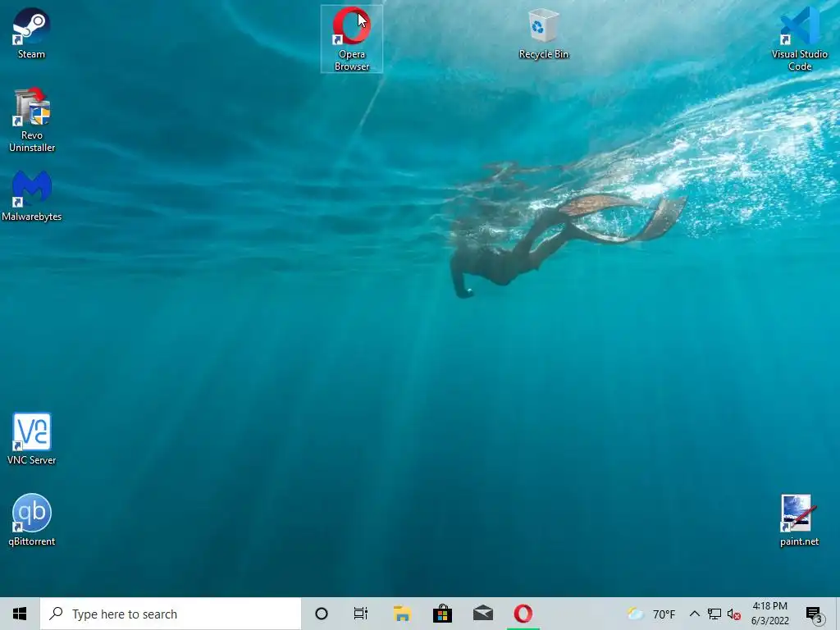Open the Windows Start menu
This screenshot has height=630, width=840.
coord(20,614)
